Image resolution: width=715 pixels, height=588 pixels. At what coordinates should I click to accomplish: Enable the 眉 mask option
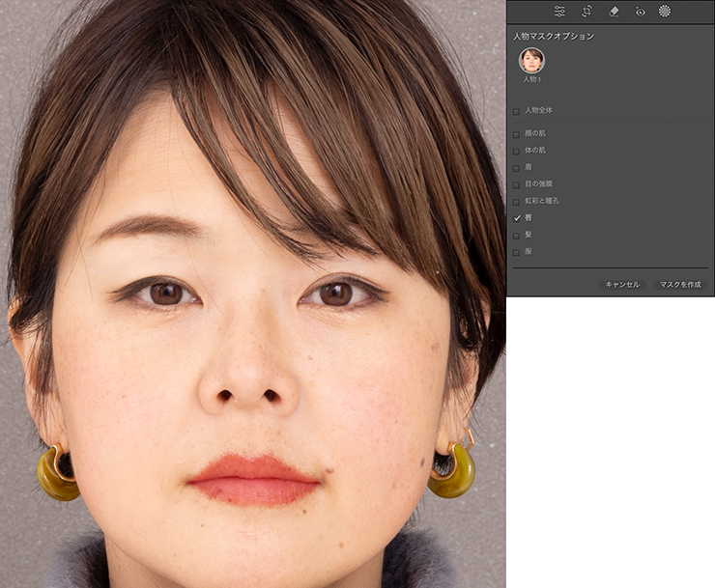(517, 168)
